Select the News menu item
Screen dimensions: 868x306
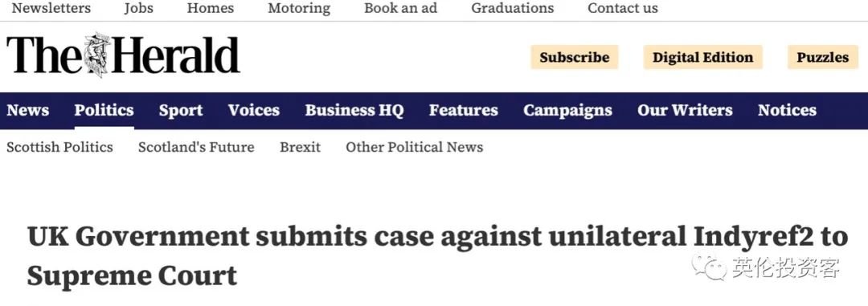coord(27,110)
